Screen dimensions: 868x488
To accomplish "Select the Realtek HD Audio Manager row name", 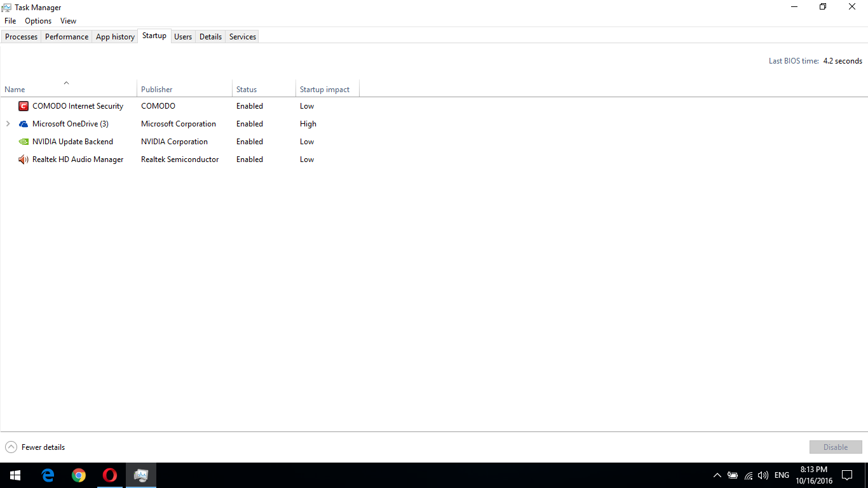I will click(78, 159).
